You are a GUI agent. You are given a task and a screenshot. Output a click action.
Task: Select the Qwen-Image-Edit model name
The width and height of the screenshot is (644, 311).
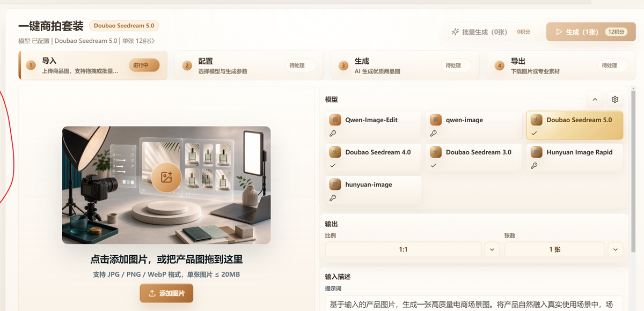pyautogui.click(x=371, y=120)
